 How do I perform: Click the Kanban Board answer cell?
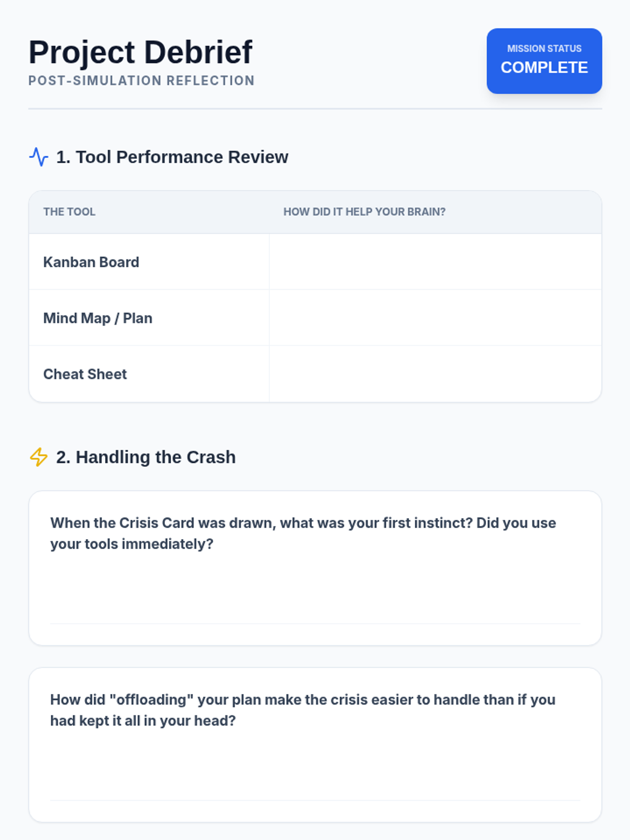(435, 262)
